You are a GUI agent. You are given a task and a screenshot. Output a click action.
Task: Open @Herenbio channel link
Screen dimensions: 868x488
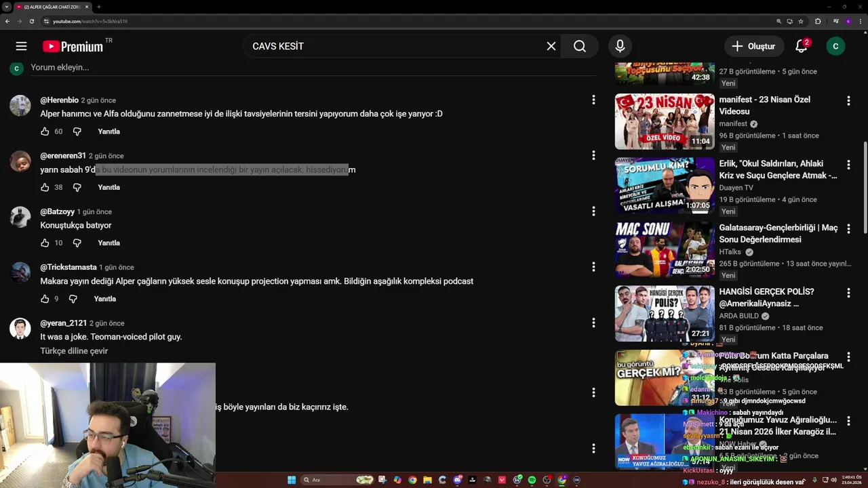[x=60, y=100]
